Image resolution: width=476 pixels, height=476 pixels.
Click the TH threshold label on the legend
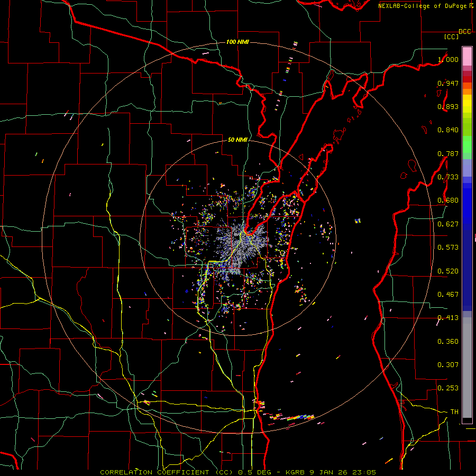[454, 412]
